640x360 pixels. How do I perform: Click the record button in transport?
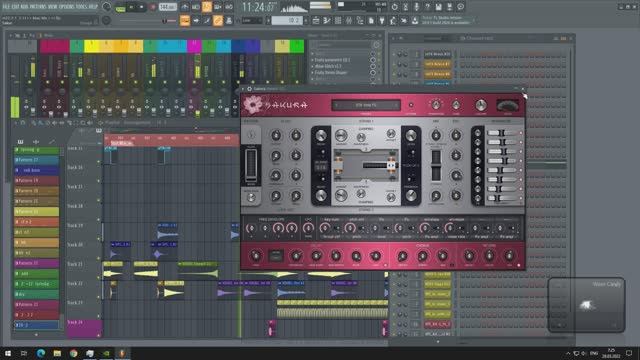(x=153, y=7)
